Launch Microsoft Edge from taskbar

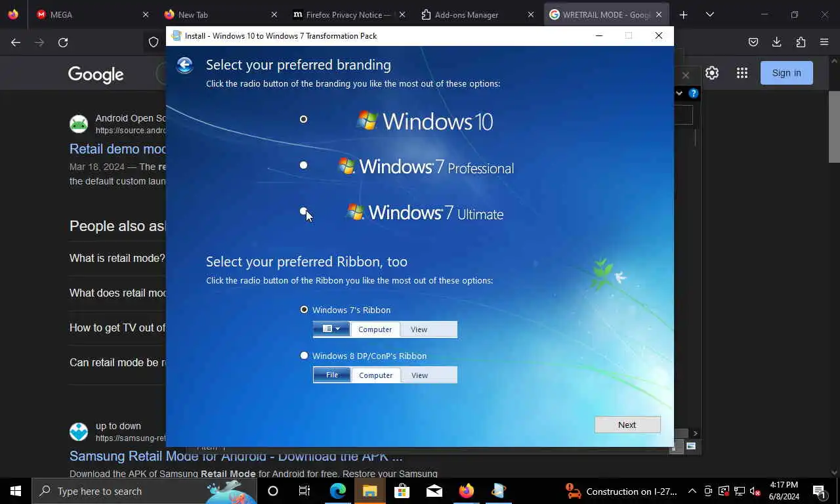(337, 491)
